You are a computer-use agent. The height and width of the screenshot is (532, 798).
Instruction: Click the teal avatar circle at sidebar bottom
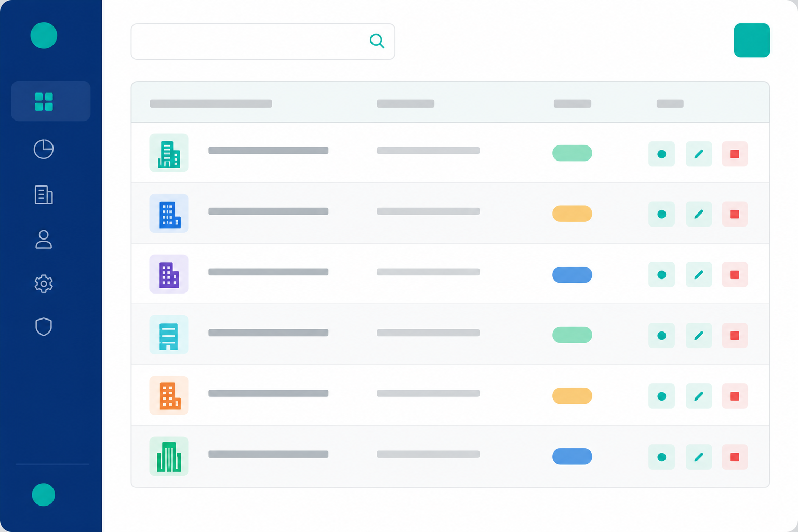(44, 495)
